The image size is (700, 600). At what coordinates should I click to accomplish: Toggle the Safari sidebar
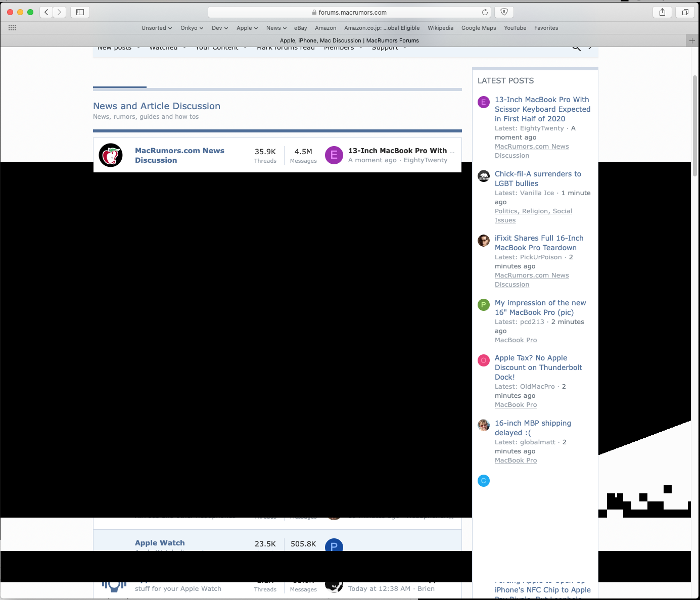80,12
